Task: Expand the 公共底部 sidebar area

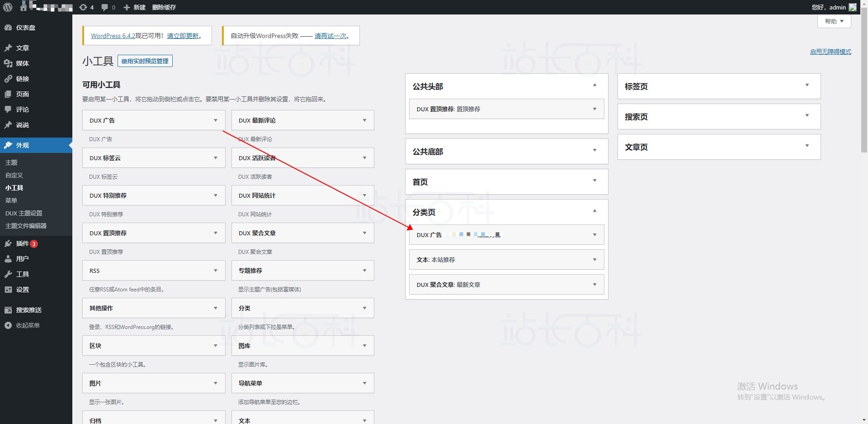Action: 595,150
